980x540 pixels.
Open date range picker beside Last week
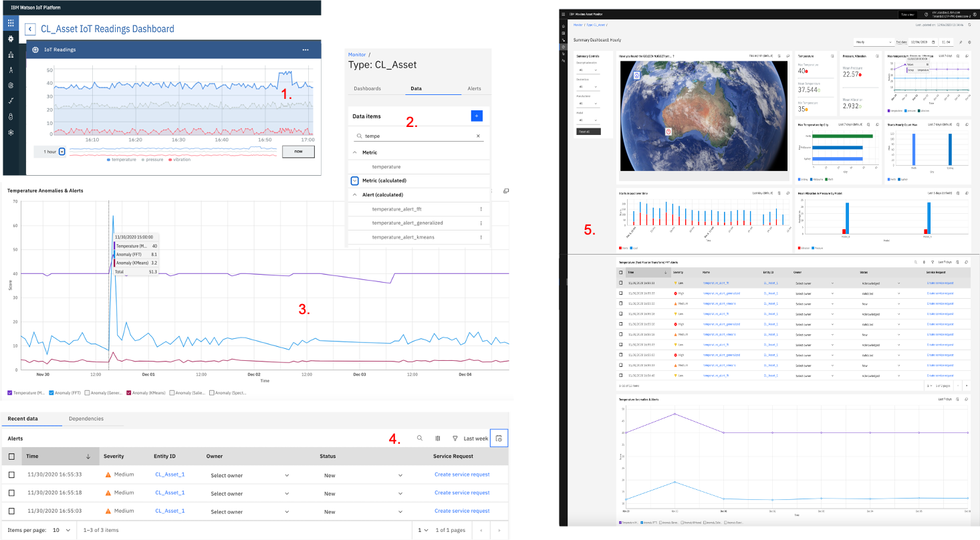[x=499, y=438]
